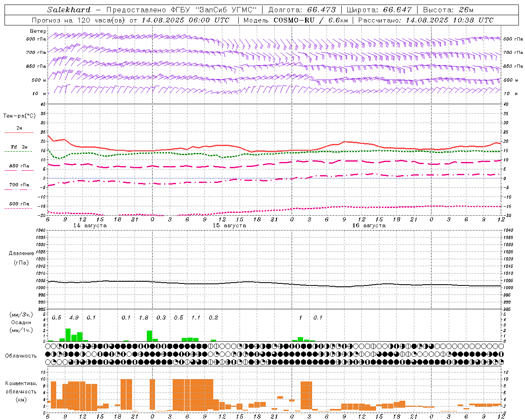Click the Salekhard station title
Screen dimensions: 525x420
point(69,10)
